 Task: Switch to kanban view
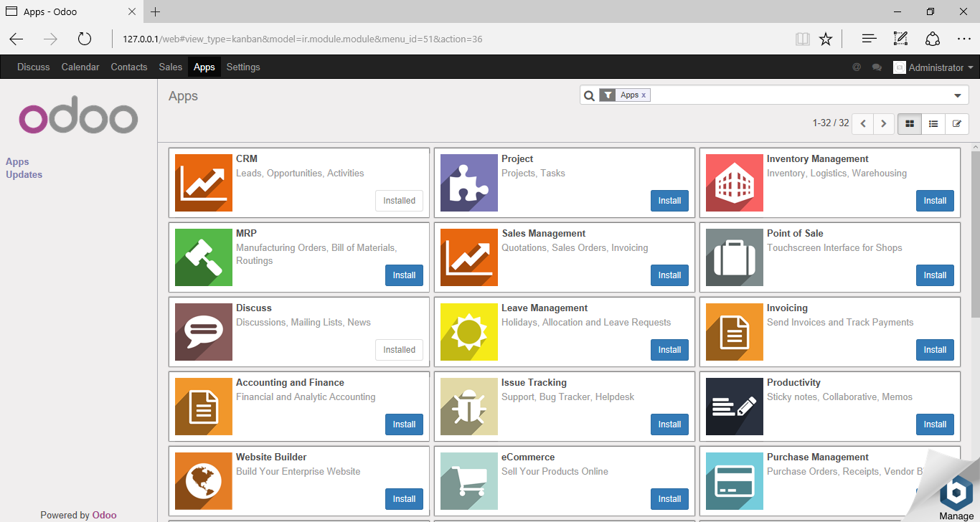pyautogui.click(x=910, y=123)
